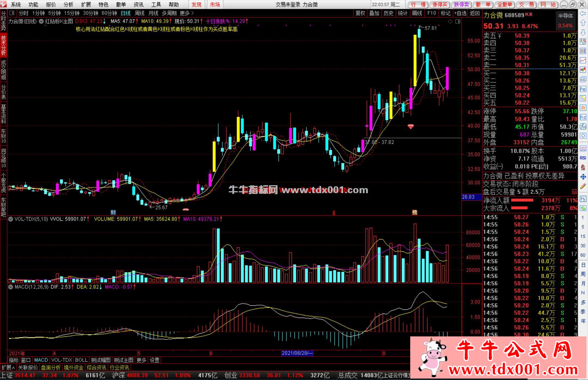The height and width of the screenshot is (380, 588).
Task: Expand the 红钻粉K主图 indicator dropdown
Action: [41, 21]
